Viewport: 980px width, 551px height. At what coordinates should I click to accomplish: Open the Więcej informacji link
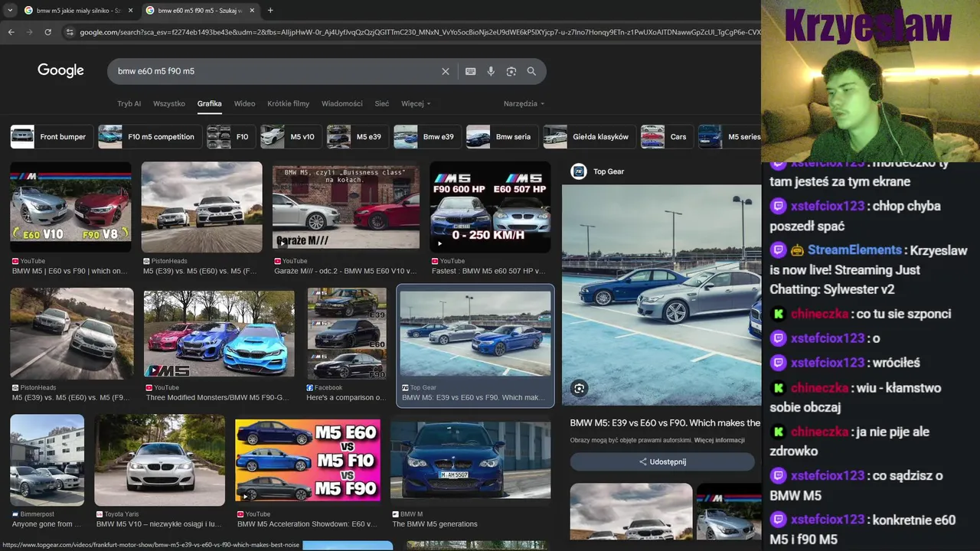point(720,440)
